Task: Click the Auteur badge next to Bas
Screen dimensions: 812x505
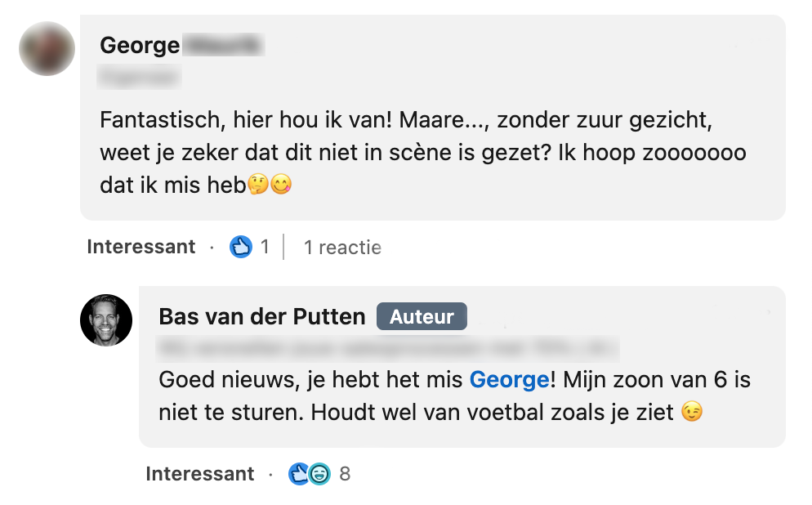Action: [422, 317]
